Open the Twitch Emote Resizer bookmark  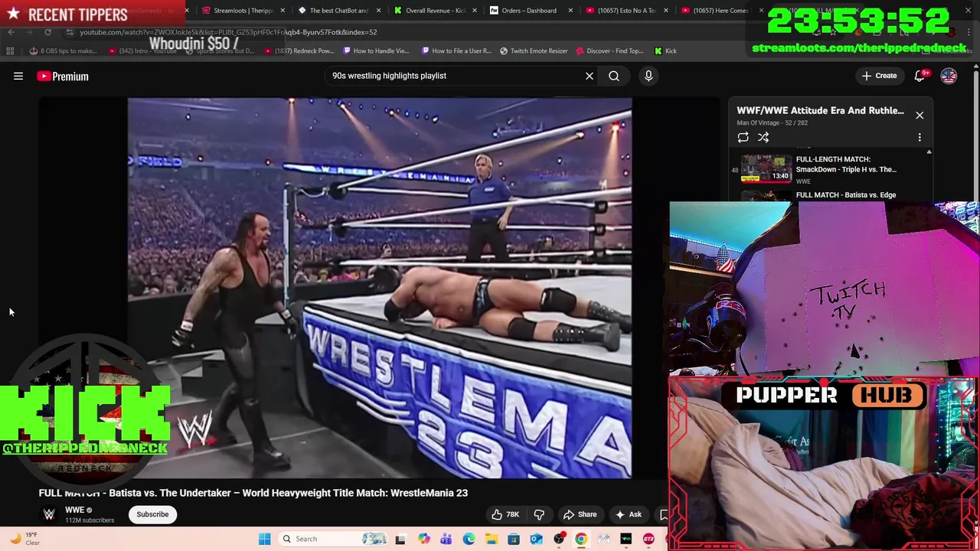click(x=534, y=51)
